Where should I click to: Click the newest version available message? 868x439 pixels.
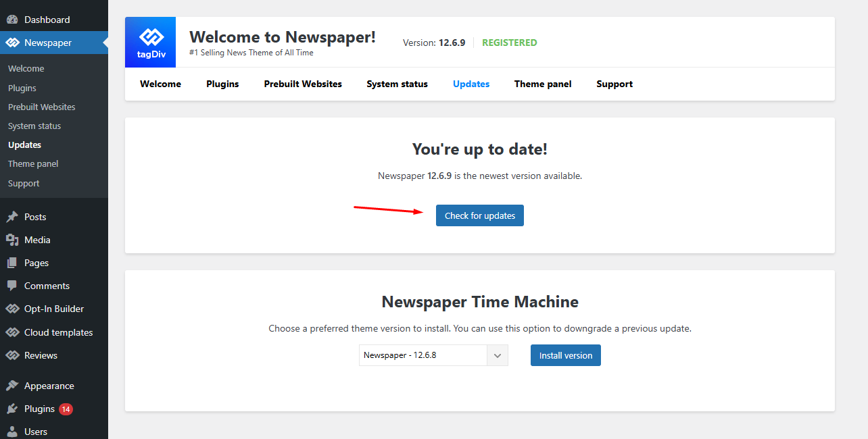click(480, 176)
